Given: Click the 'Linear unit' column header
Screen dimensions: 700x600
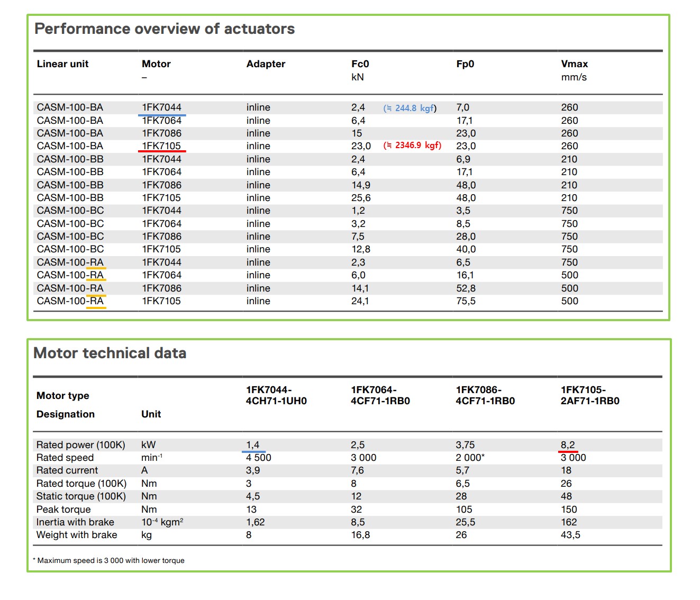Looking at the screenshot, I should click(x=62, y=64).
